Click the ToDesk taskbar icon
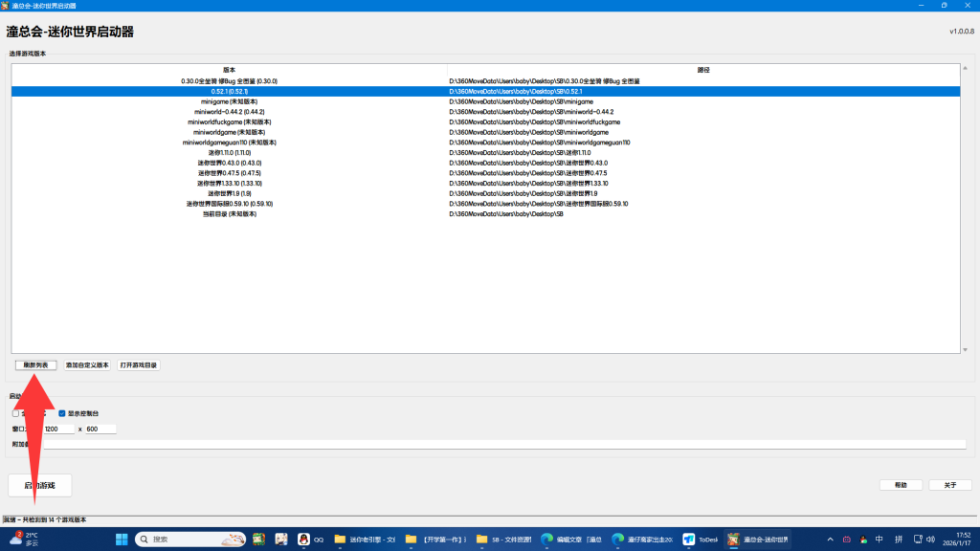This screenshot has height=551, width=980. coord(700,540)
